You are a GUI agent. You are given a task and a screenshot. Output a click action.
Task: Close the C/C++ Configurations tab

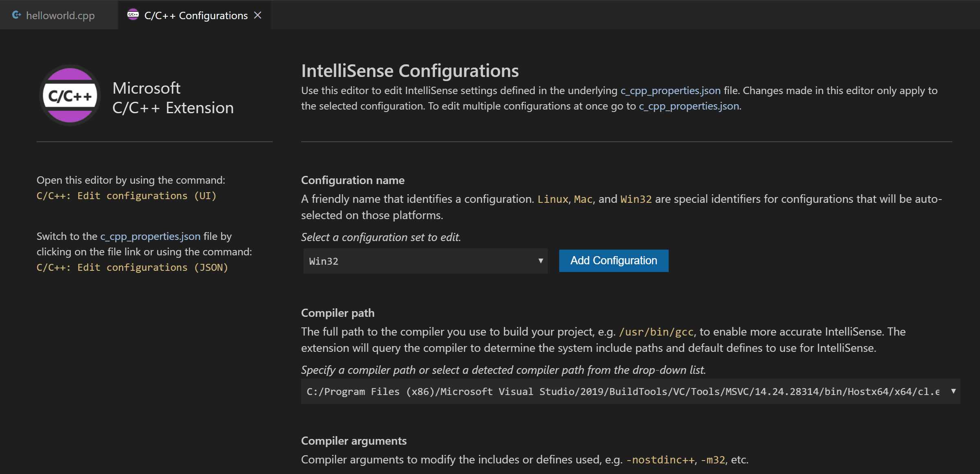[260, 15]
